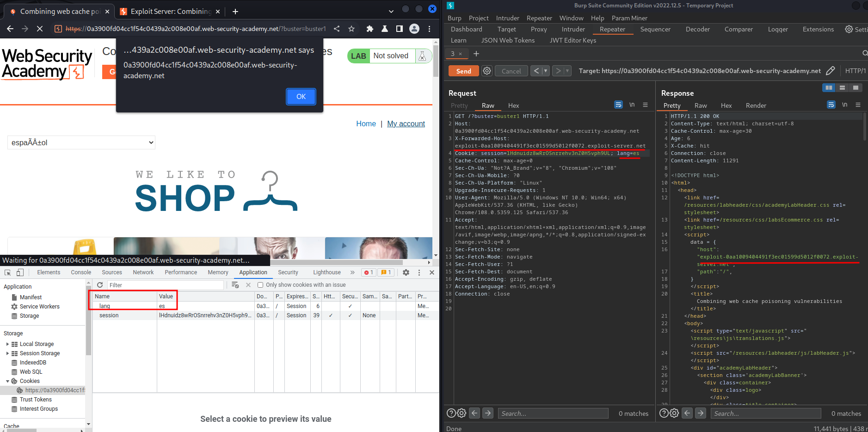868x432 pixels.
Task: Toggle line wrap in the Request pane
Action: [x=618, y=105]
